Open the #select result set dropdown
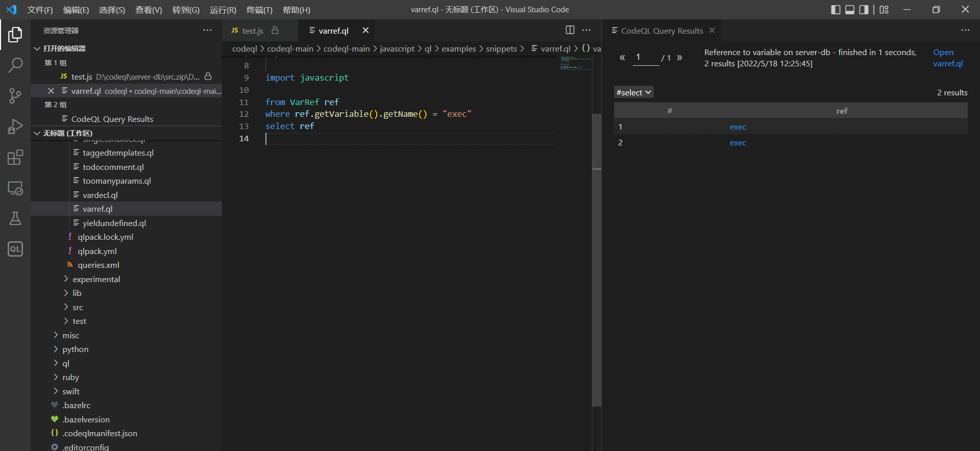Image resolution: width=980 pixels, height=451 pixels. click(633, 92)
